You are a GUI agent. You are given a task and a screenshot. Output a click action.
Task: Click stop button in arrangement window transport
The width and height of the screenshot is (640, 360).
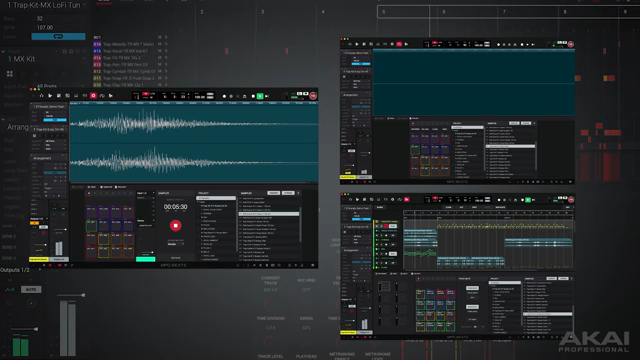[x=522, y=200]
